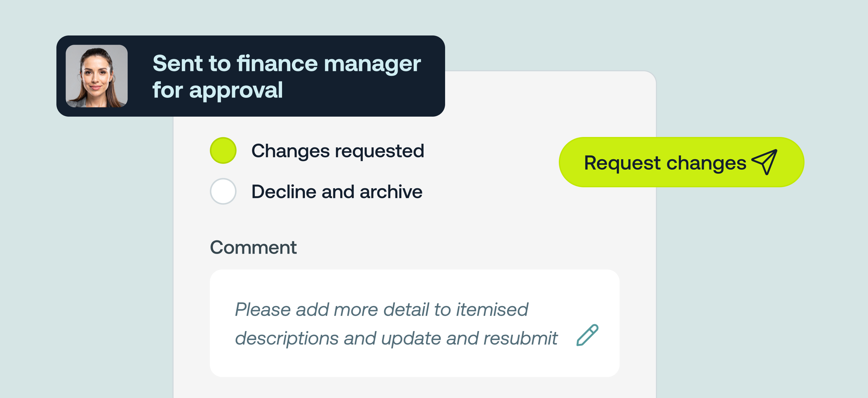Click the pencil edit icon in comment box
The height and width of the screenshot is (398, 868).
[x=587, y=335]
